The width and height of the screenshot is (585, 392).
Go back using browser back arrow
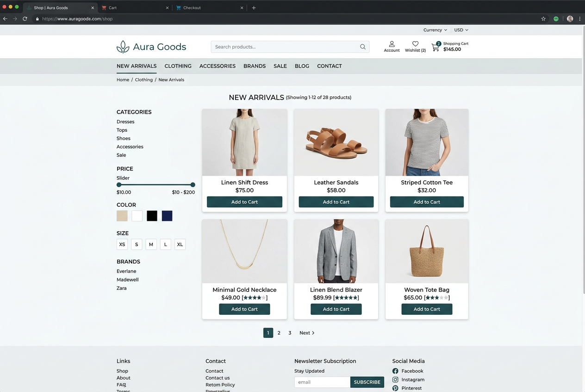5,19
